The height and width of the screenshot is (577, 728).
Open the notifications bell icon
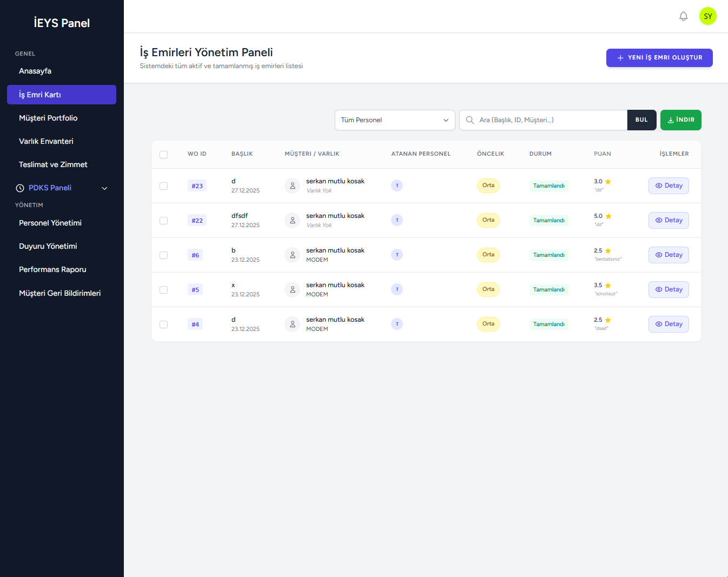click(683, 16)
